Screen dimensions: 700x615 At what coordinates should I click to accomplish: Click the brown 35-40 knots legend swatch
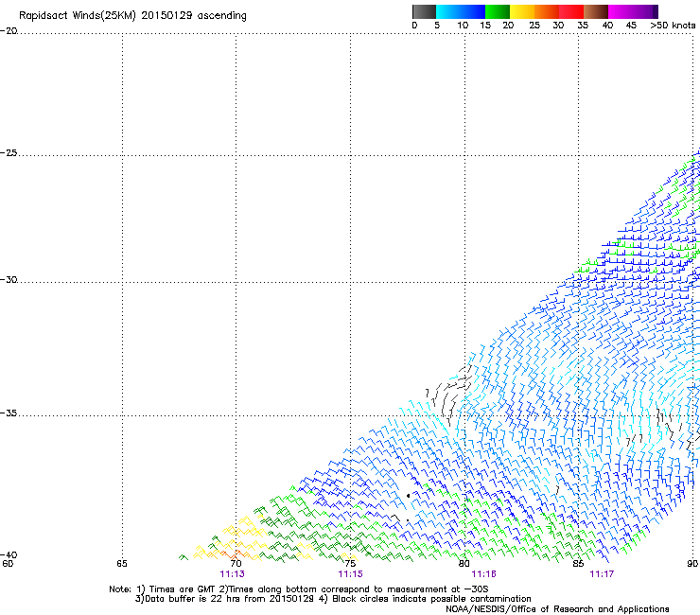click(596, 11)
